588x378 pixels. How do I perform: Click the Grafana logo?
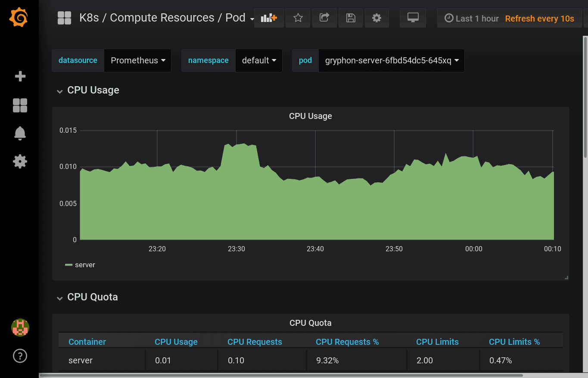19,18
